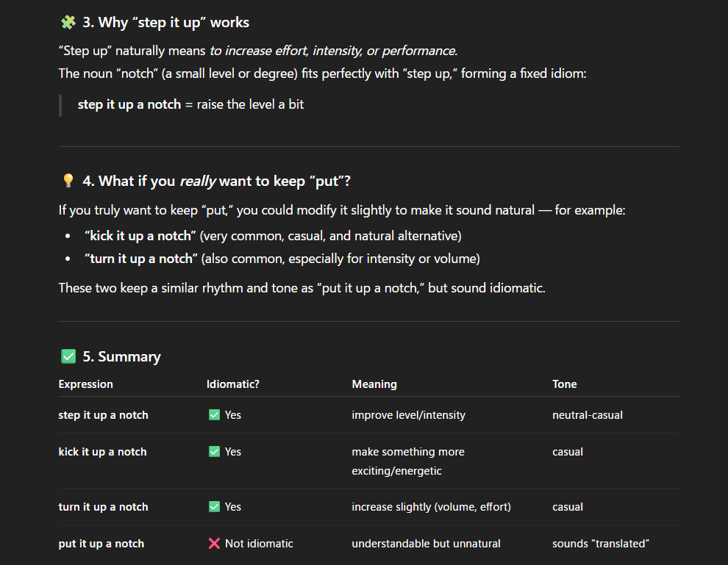
Task: Click the green checkmark beside Summary heading
Action: pos(68,357)
